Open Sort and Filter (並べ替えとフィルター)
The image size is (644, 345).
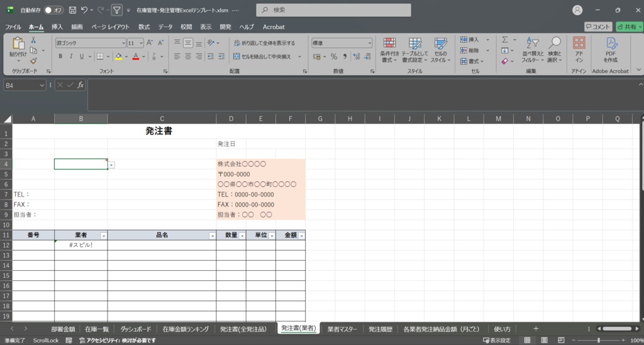(x=533, y=50)
